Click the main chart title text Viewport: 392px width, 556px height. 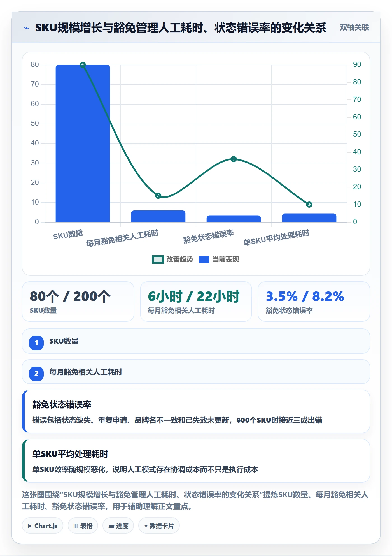[181, 28]
